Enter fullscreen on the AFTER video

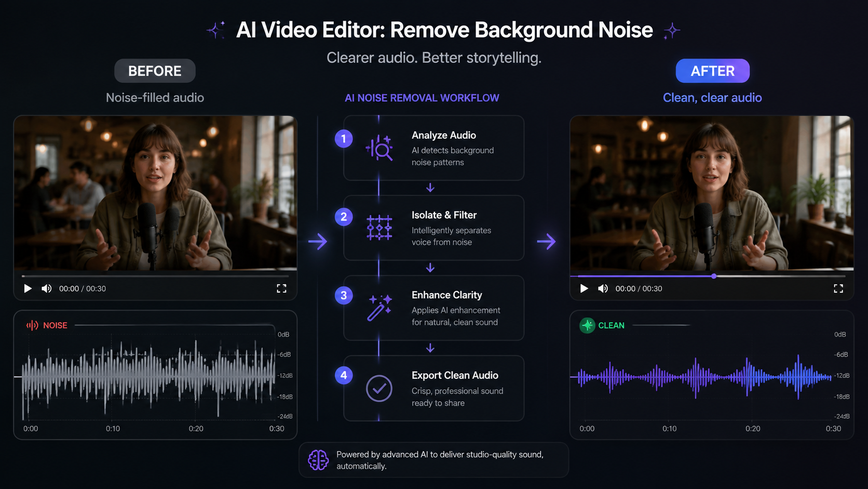click(x=838, y=288)
